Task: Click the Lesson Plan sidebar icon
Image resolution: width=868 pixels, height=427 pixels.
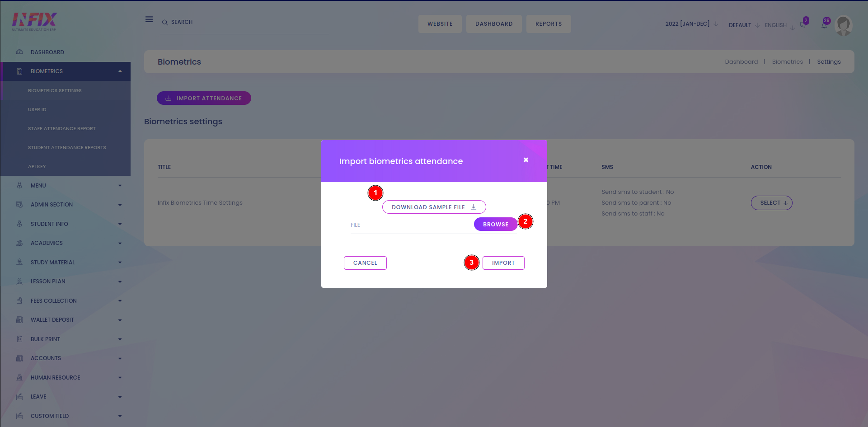Action: click(19, 282)
